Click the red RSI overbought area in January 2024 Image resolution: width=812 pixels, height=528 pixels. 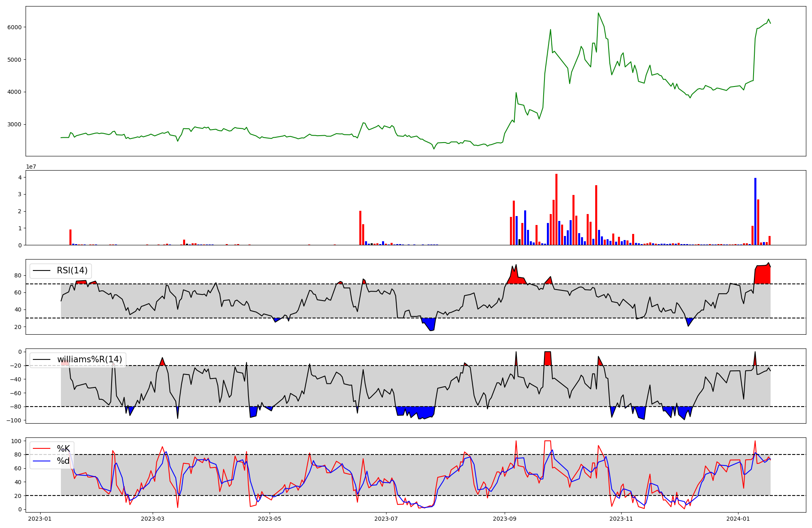click(x=762, y=275)
